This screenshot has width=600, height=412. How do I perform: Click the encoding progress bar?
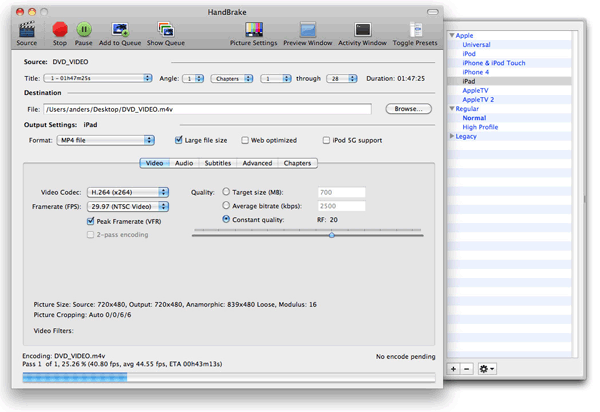pos(229,378)
